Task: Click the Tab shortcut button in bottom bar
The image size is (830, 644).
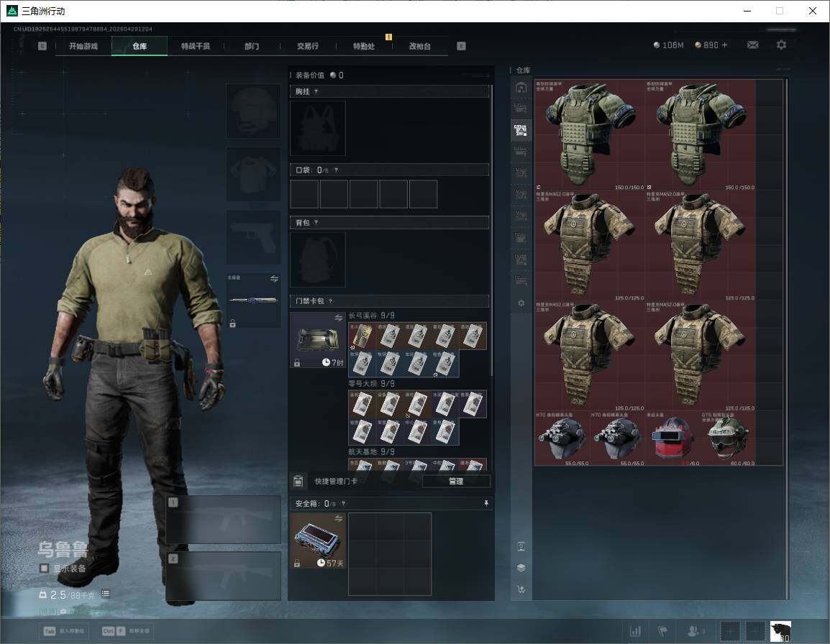Action: coord(65,631)
